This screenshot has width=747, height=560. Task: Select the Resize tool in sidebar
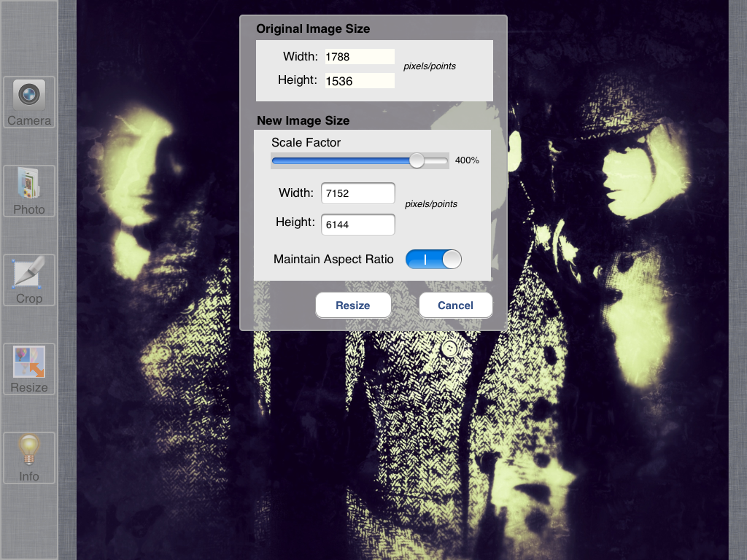click(x=29, y=369)
